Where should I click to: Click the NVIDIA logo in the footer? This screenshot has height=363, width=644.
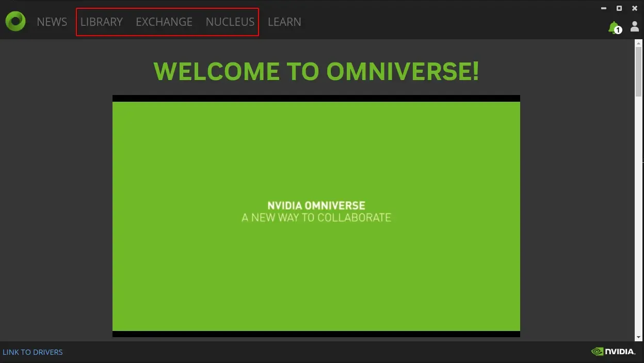click(613, 352)
